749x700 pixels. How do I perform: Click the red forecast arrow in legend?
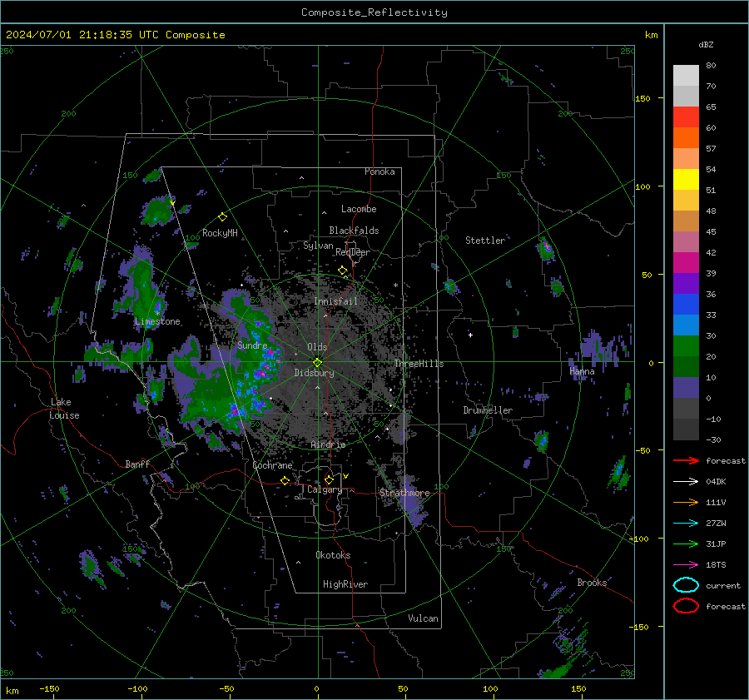(686, 460)
